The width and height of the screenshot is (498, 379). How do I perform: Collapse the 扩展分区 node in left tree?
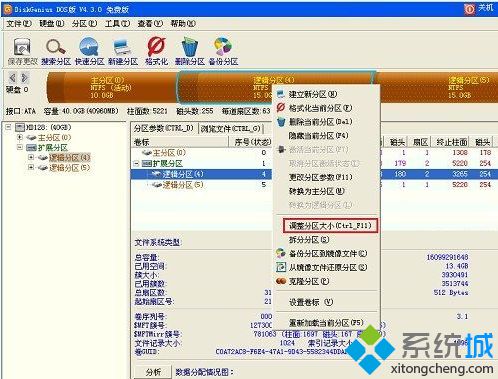pos(20,147)
